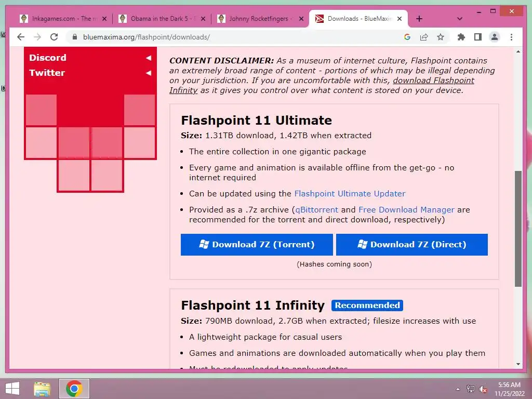Open the qBittorrent link

pos(316,210)
